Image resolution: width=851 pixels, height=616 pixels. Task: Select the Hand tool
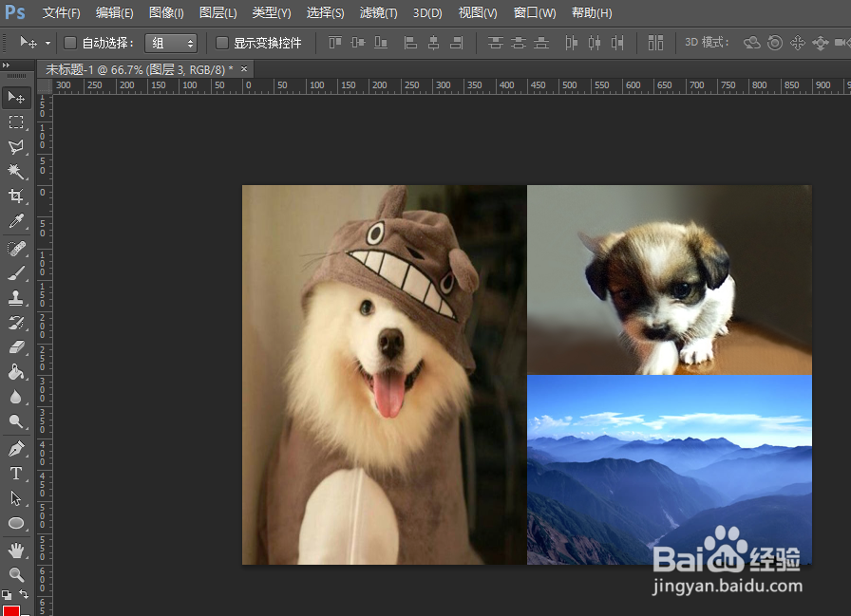16,550
